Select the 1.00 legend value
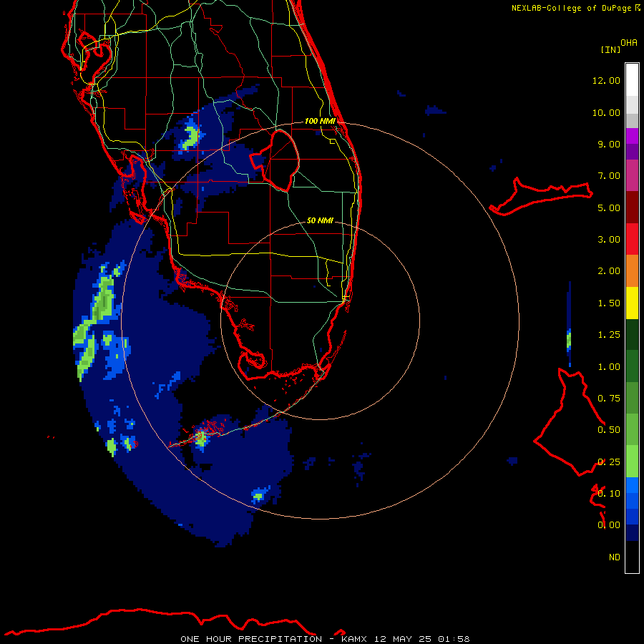Viewport: 644px width, 644px height. (x=609, y=367)
